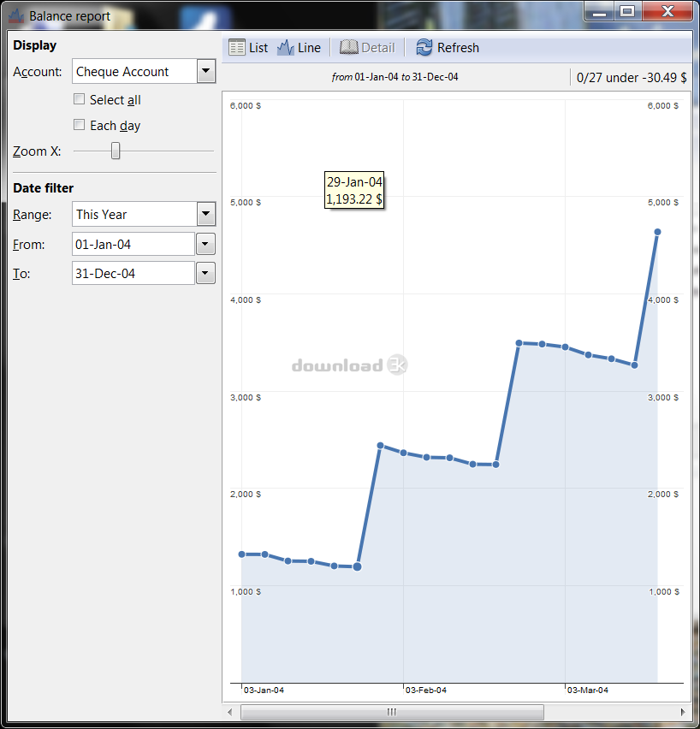This screenshot has width=700, height=729.
Task: Switch to Line chart view
Action: (299, 47)
